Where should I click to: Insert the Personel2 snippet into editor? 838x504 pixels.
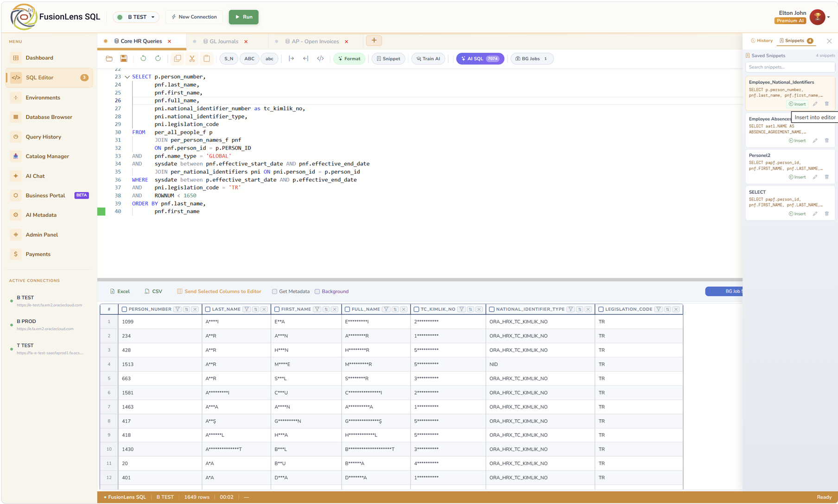coord(797,177)
